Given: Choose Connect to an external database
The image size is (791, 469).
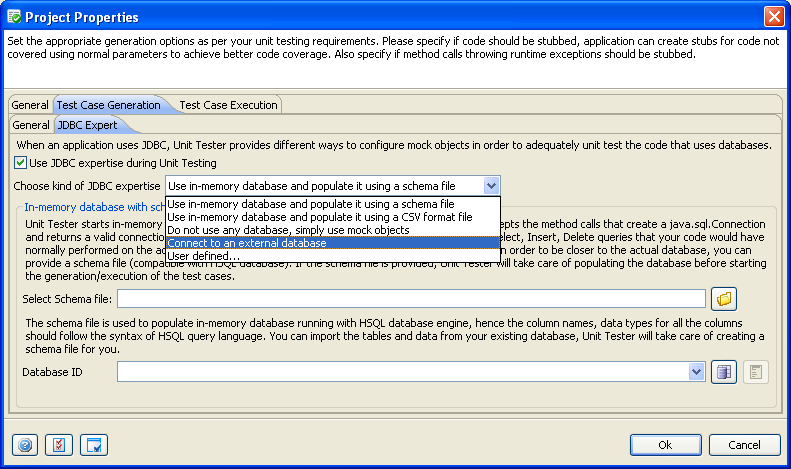Looking at the screenshot, I should [333, 243].
